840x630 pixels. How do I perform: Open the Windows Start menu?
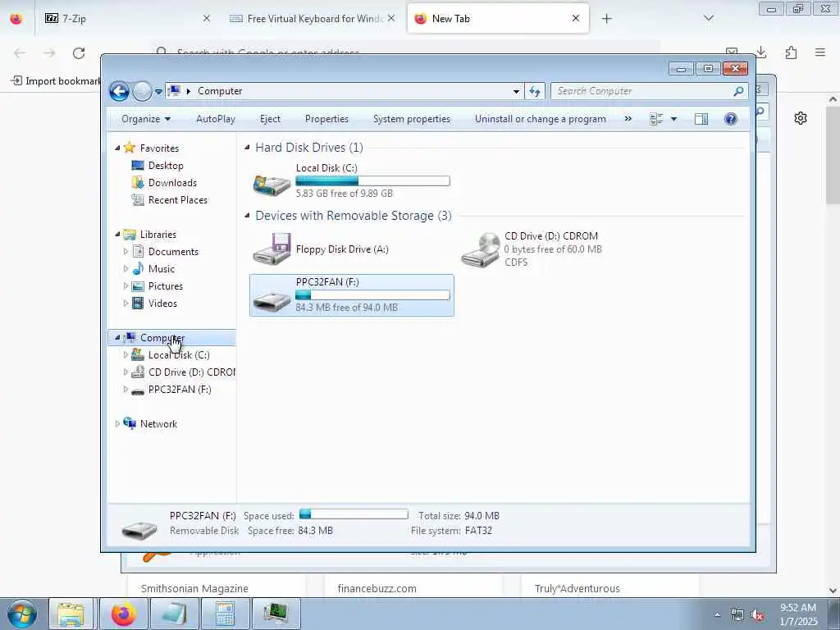[21, 614]
